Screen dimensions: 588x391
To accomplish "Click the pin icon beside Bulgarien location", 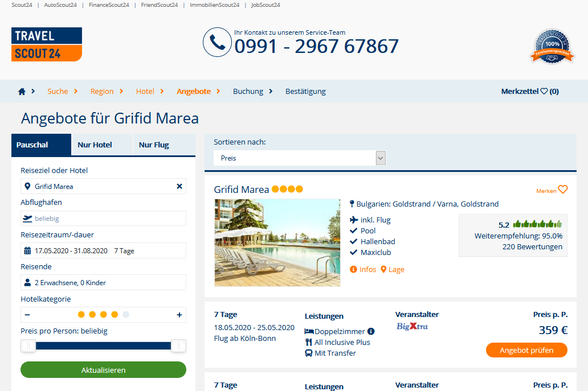I will (x=352, y=204).
